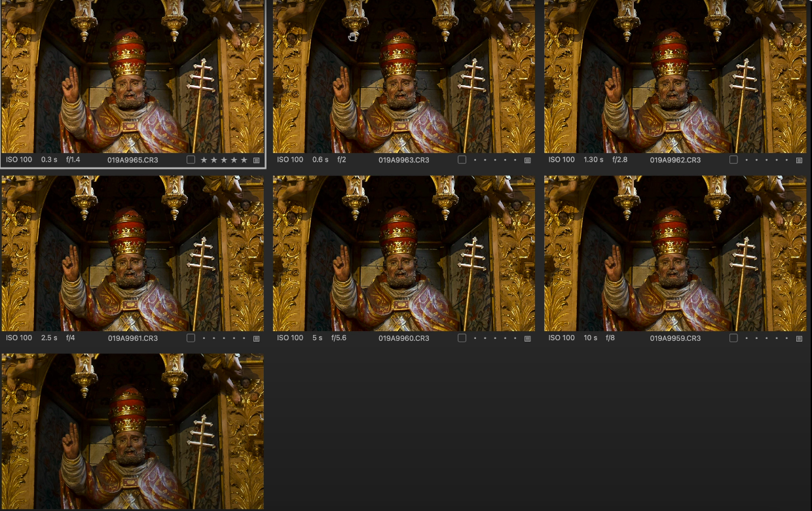Select the 019A9959.CR3 thumbnail image
Viewport: 812px width, 511px height.
pos(675,253)
